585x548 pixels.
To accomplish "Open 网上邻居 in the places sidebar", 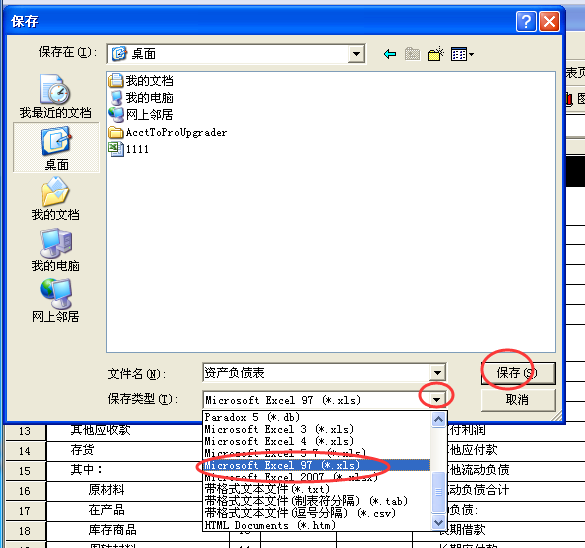I will tap(56, 301).
